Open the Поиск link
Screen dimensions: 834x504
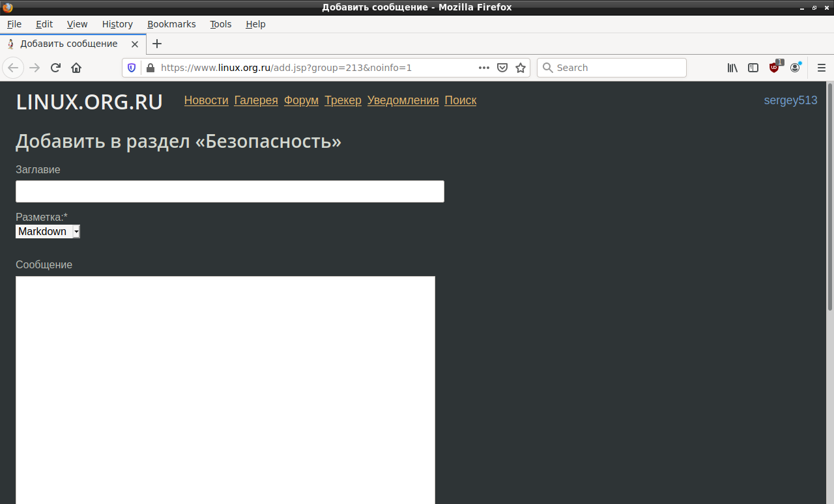tap(460, 100)
